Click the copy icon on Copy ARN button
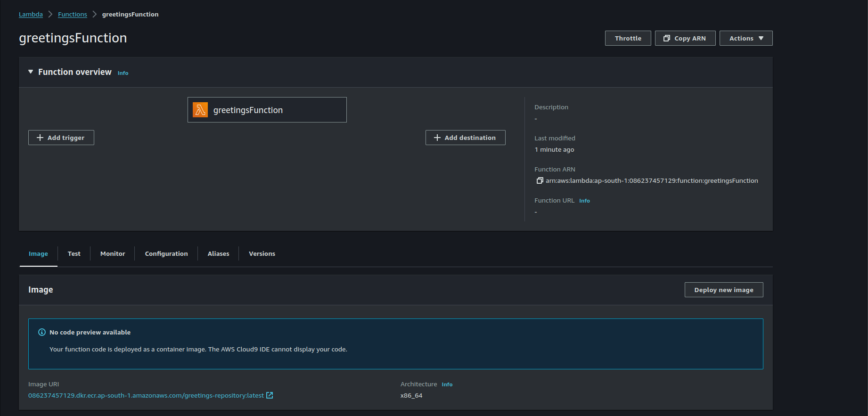 coord(667,38)
